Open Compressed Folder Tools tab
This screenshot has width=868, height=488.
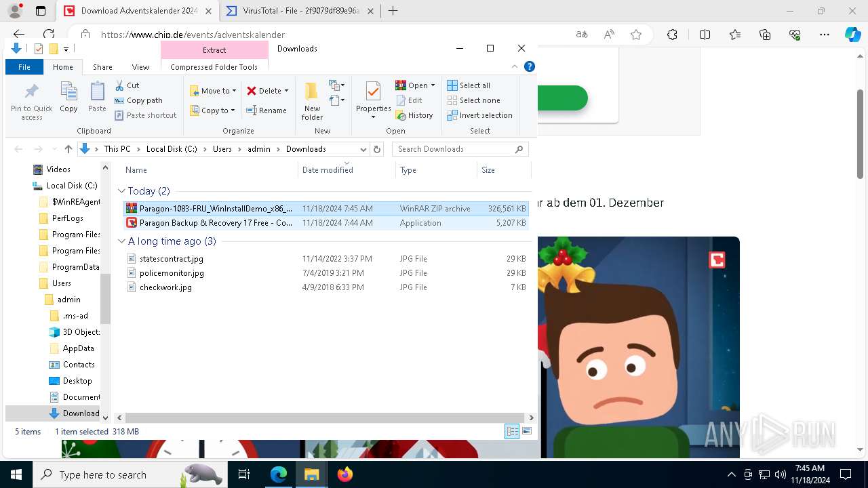point(214,67)
